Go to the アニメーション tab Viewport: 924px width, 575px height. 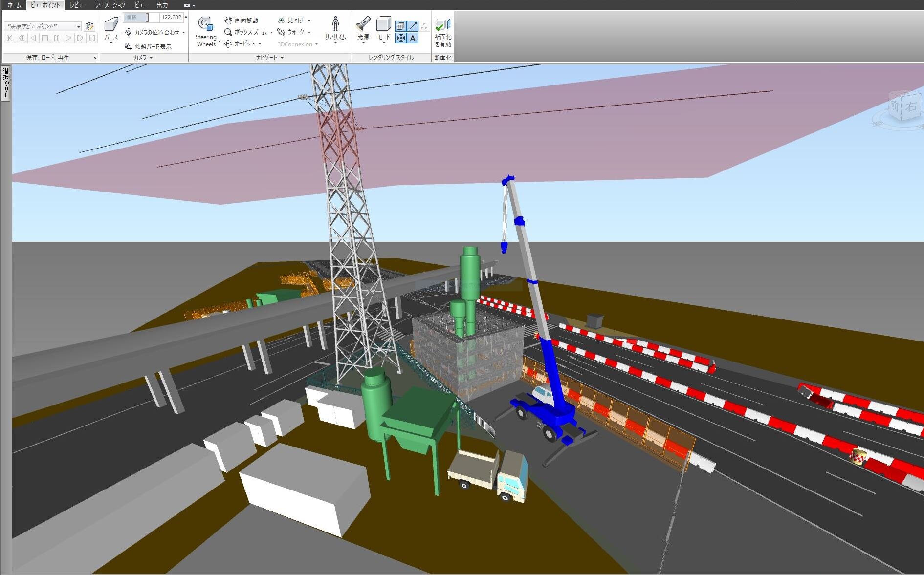pos(110,5)
